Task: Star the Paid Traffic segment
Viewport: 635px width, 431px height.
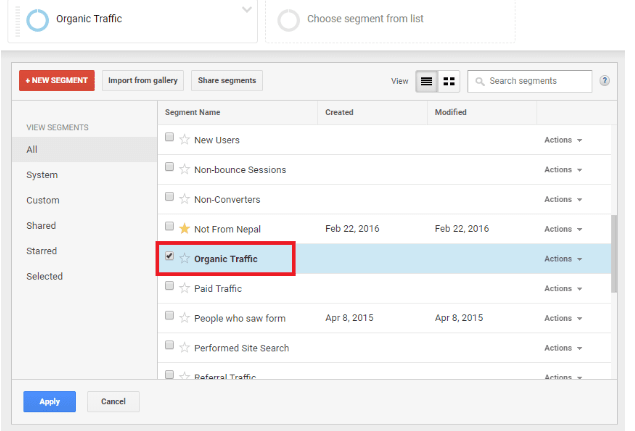Action: pos(184,288)
